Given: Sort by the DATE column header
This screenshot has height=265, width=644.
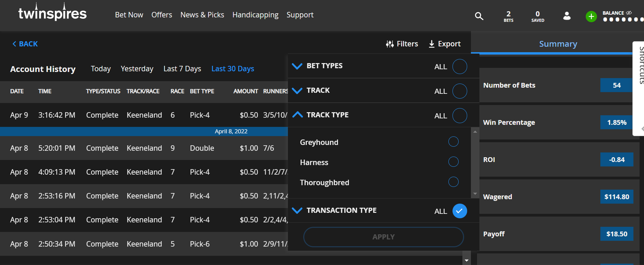Looking at the screenshot, I should coord(17,91).
